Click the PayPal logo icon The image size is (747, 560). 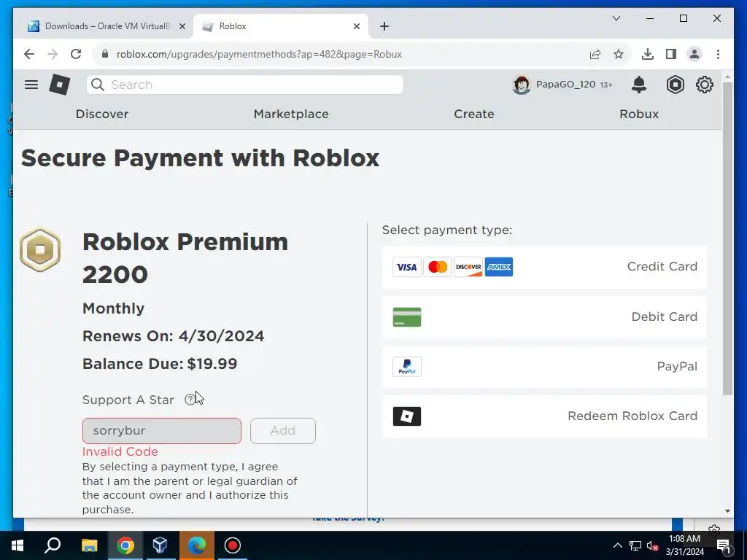407,367
